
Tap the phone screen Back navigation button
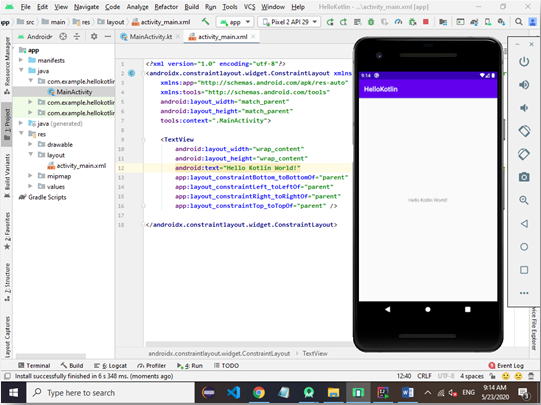click(x=387, y=309)
